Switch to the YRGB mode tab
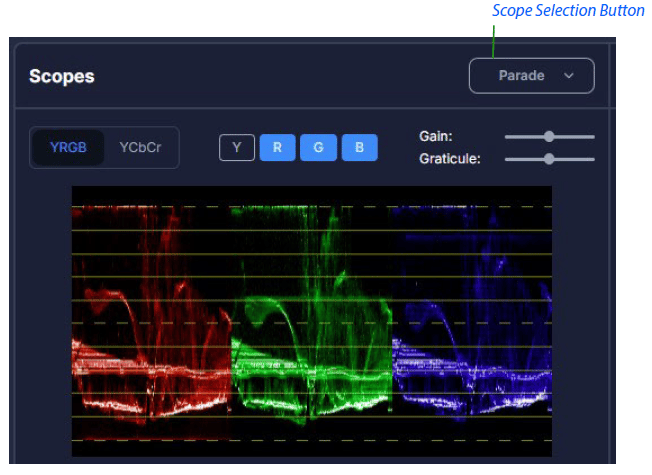Screen dimensions: 652x475 (68, 147)
